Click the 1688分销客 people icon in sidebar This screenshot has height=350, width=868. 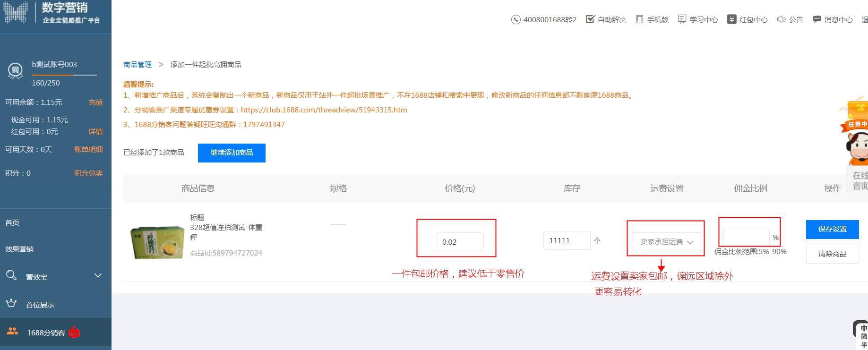point(13,332)
